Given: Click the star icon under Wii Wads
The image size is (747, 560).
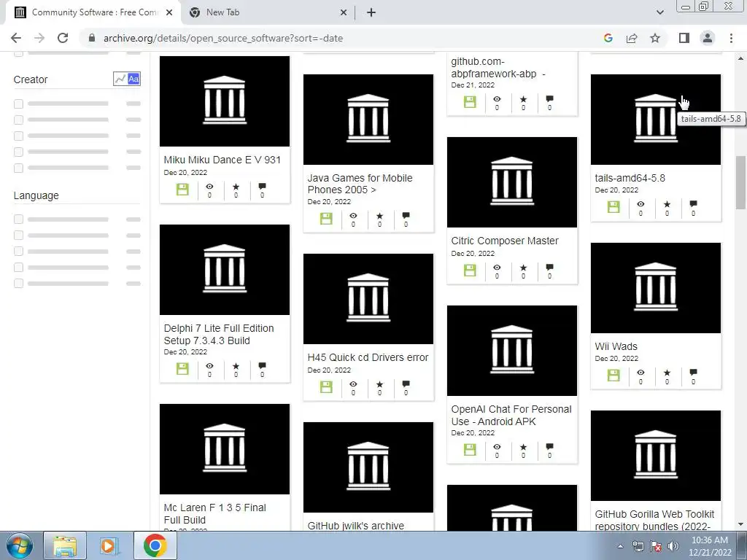Looking at the screenshot, I should [x=667, y=373].
